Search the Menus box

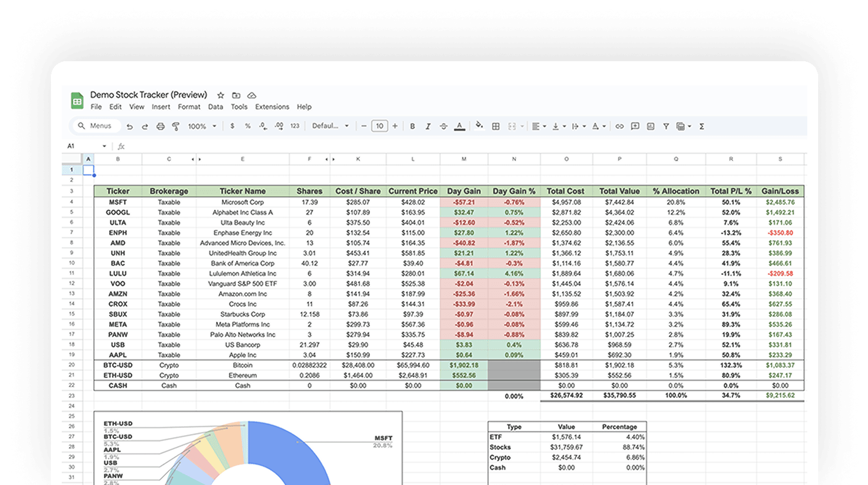95,126
